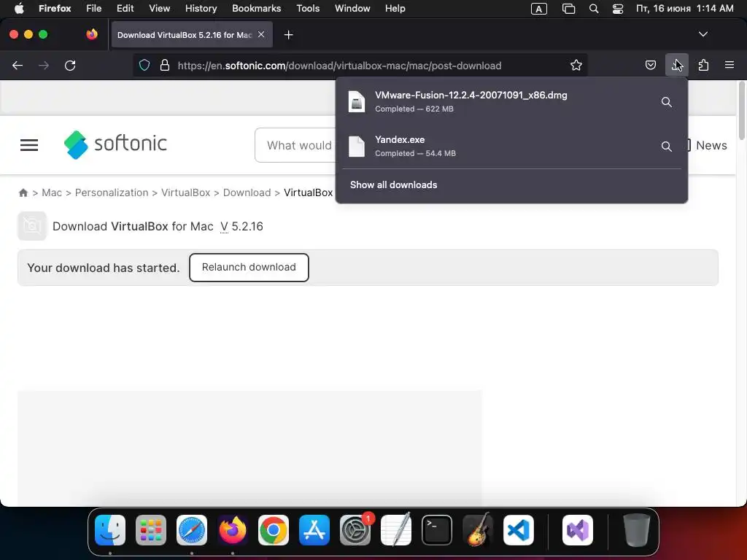This screenshot has width=747, height=560.
Task: Open the News link
Action: [x=711, y=145]
